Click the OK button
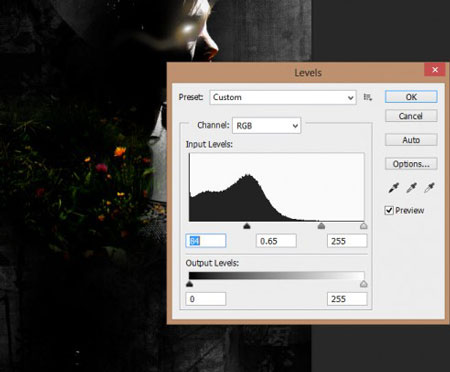Image resolution: width=450 pixels, height=372 pixels. 411,97
